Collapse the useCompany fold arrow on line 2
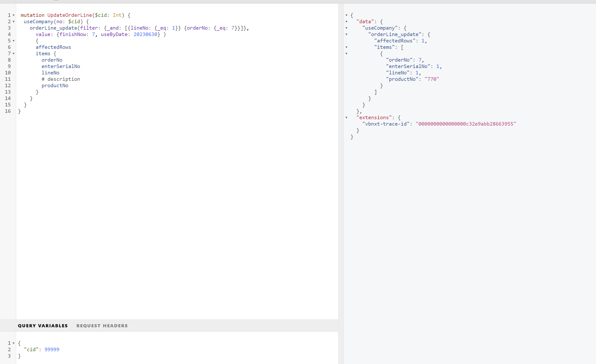Viewport: 596px width, 364px height. coord(13,22)
